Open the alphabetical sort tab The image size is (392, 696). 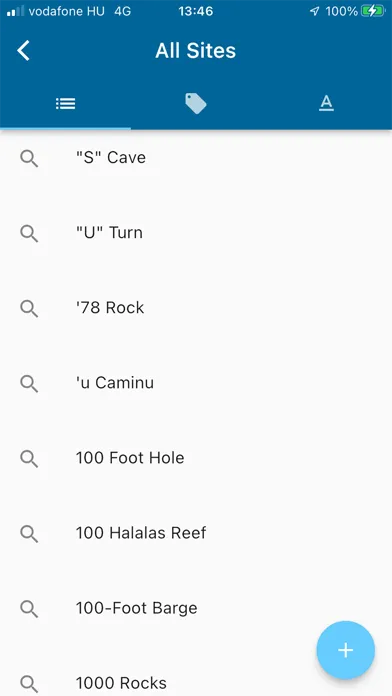click(326, 104)
